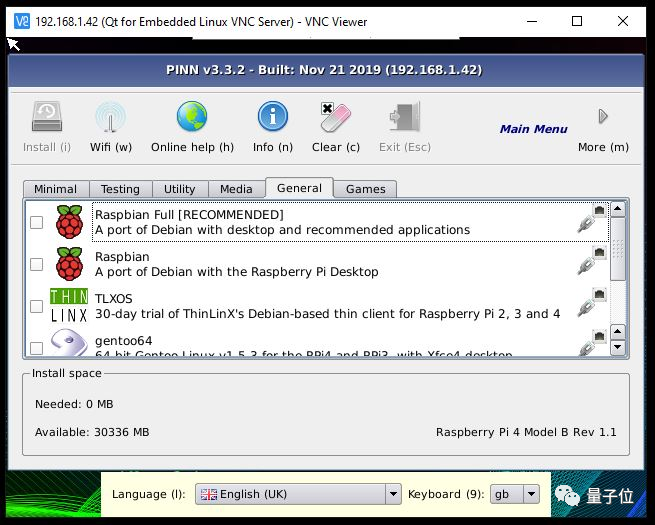Image resolution: width=655 pixels, height=525 pixels.
Task: Tick the plain Raspbian checkbox
Action: coord(37,264)
